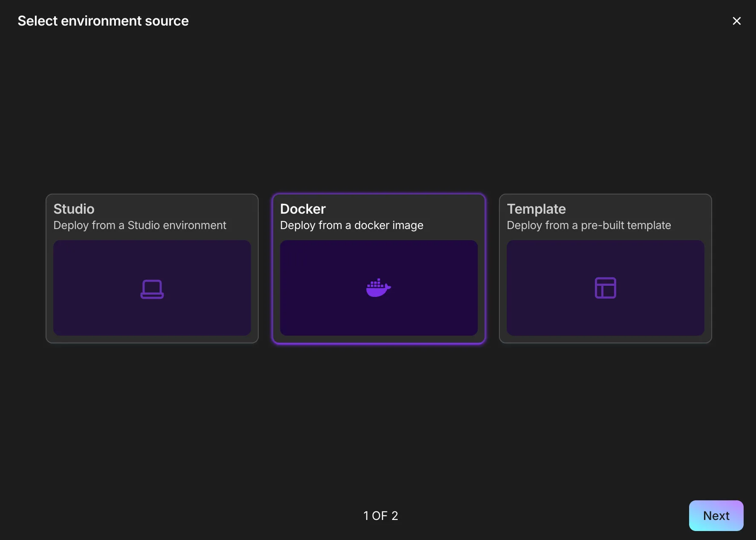Viewport: 756px width, 540px height.
Task: Click the 'Select environment source' heading
Action: point(103,21)
